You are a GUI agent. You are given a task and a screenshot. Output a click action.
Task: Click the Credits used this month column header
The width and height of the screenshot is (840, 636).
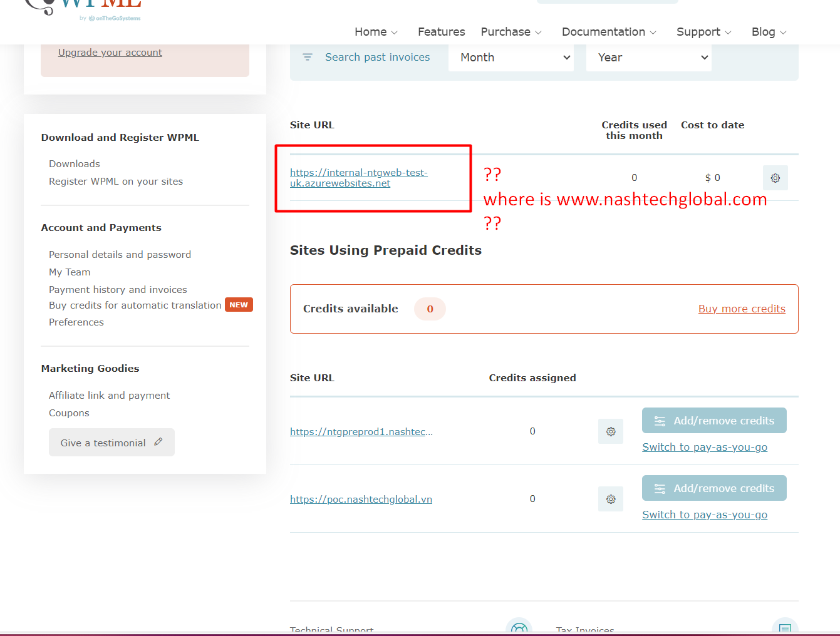pyautogui.click(x=634, y=130)
